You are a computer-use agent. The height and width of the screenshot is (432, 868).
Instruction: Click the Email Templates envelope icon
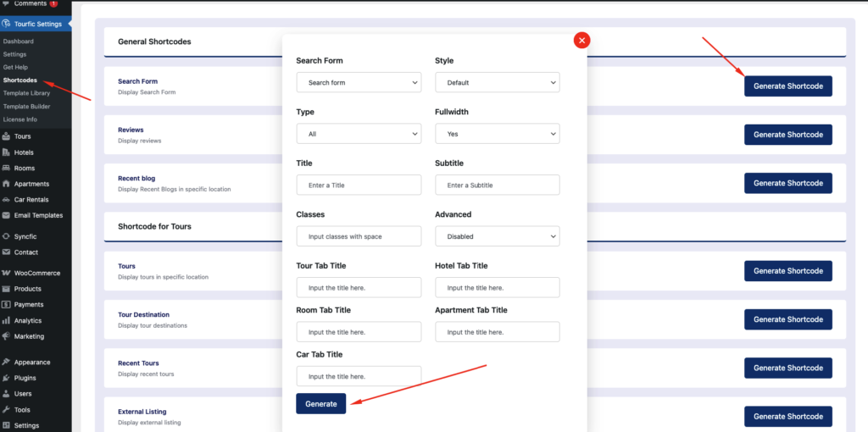(x=7, y=215)
